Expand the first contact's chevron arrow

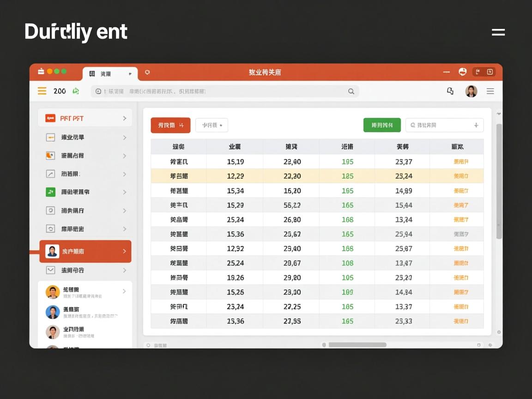tap(124, 291)
